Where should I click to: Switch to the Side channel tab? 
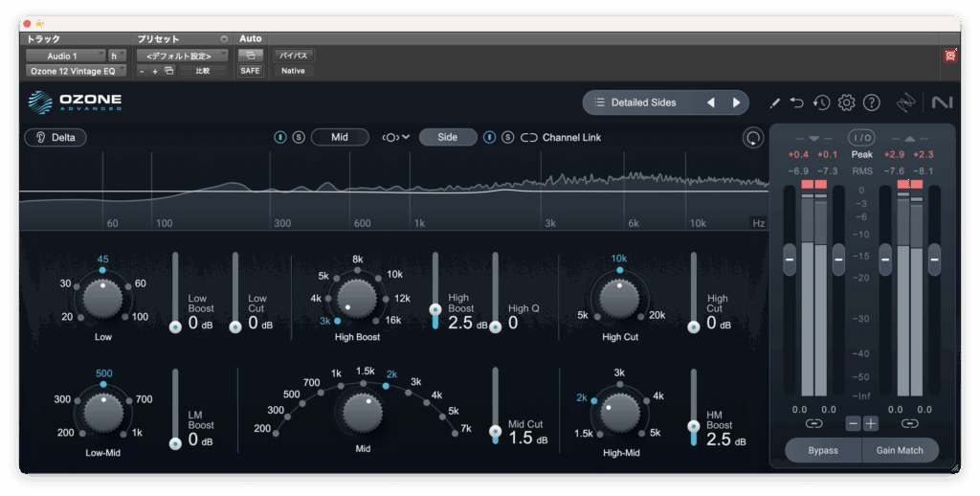(447, 138)
